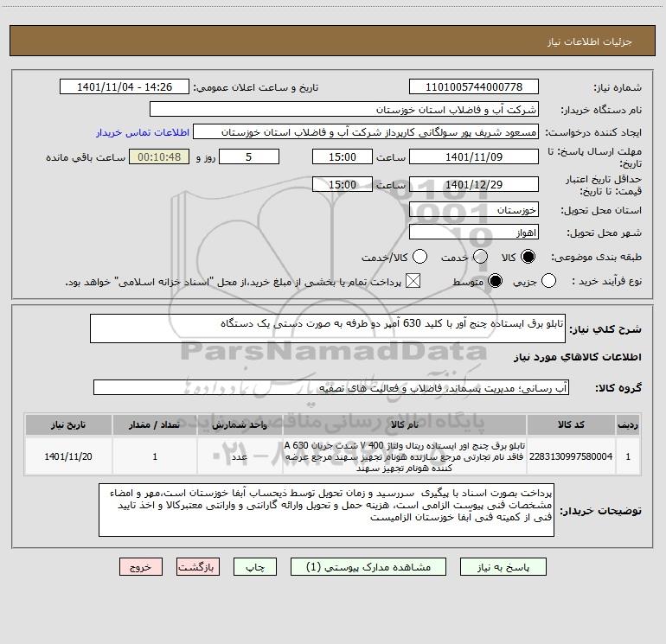Click the شرح کلی نیاز description box

pos(328,328)
